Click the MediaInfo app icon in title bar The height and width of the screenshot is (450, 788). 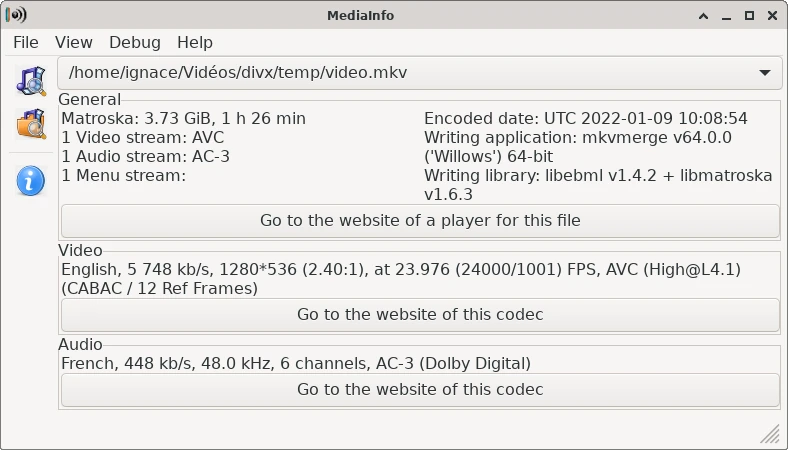(16, 15)
